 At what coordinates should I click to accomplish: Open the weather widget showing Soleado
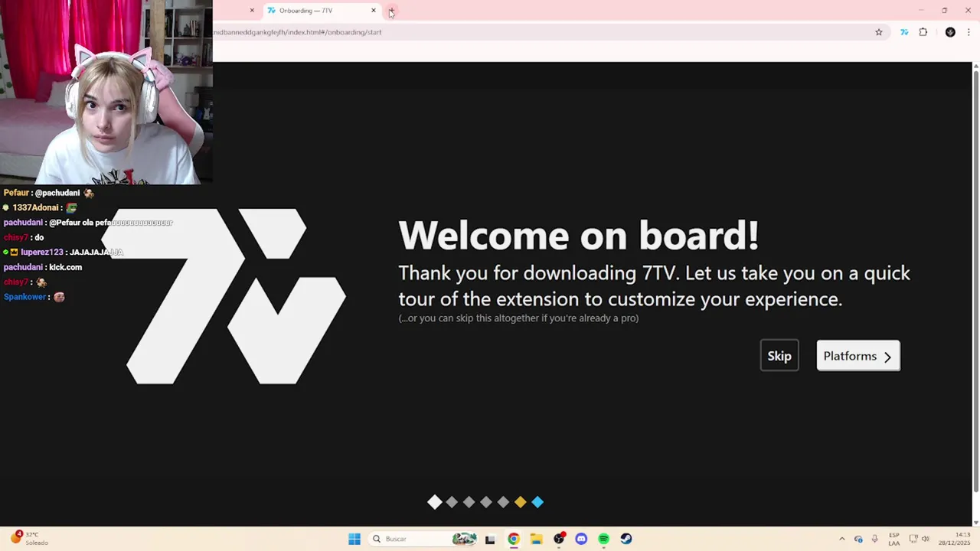[29, 539]
